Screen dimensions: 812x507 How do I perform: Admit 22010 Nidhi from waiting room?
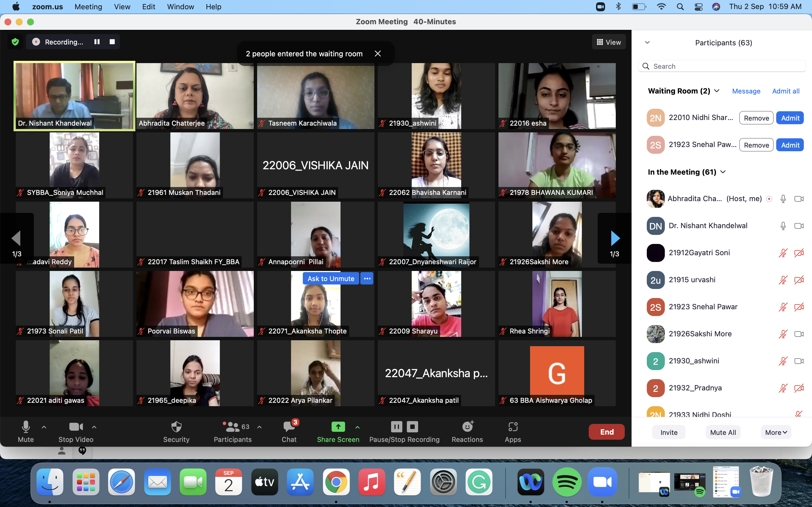point(789,118)
